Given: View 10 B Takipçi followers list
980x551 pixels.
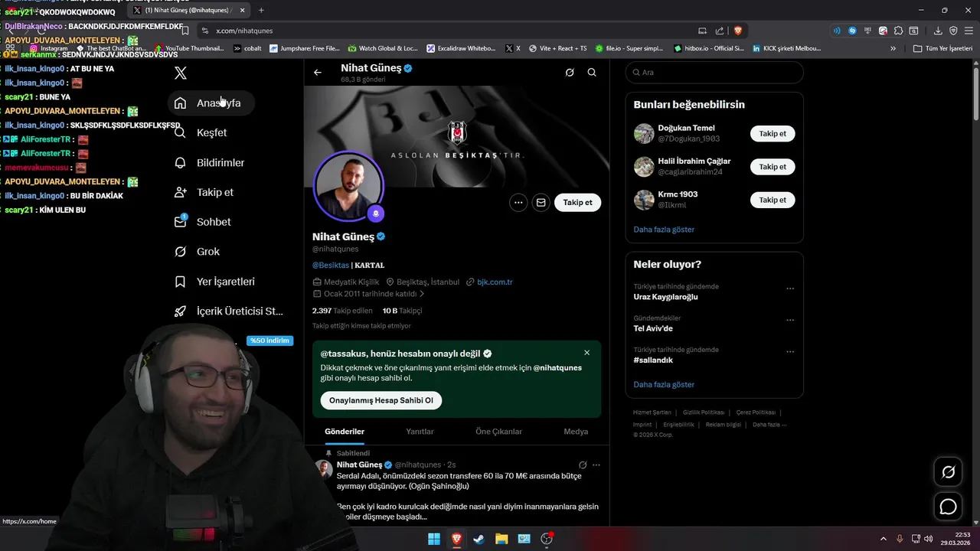Looking at the screenshot, I should point(402,311).
